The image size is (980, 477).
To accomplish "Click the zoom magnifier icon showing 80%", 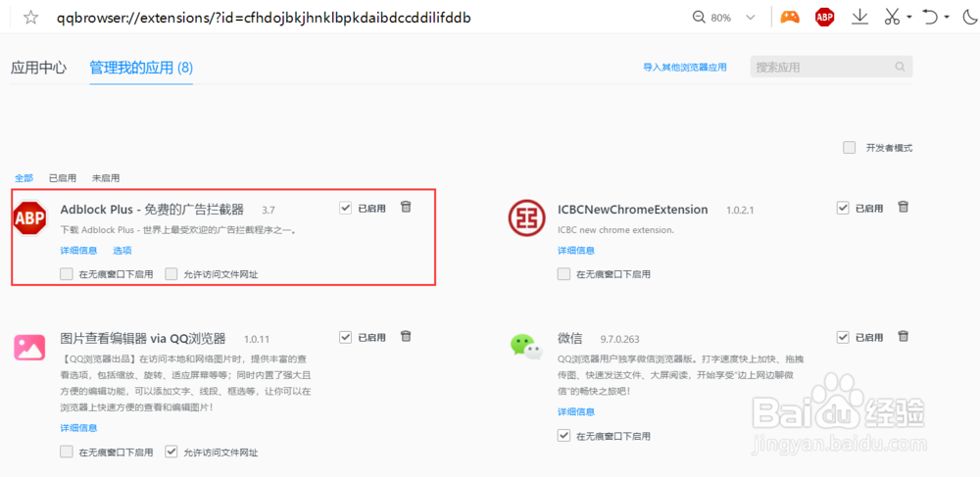I will tap(700, 18).
